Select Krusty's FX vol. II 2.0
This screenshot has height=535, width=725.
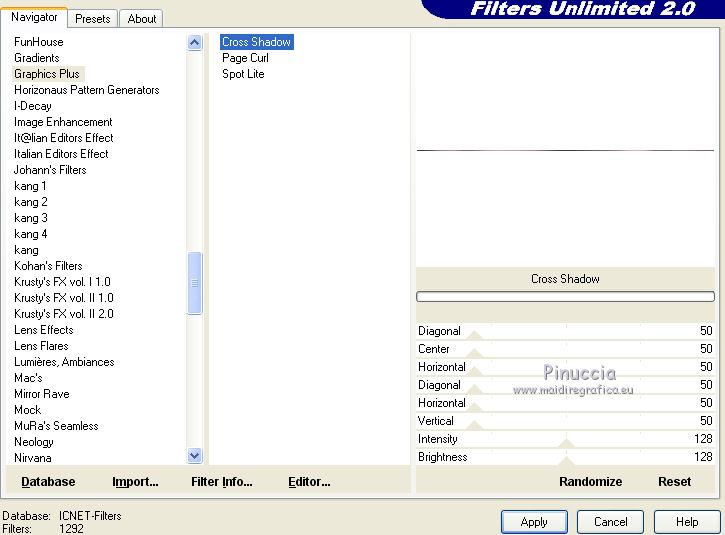[64, 314]
